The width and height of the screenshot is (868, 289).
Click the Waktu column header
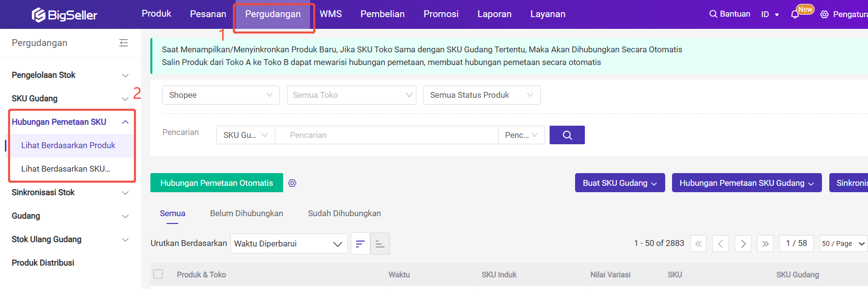pos(399,275)
